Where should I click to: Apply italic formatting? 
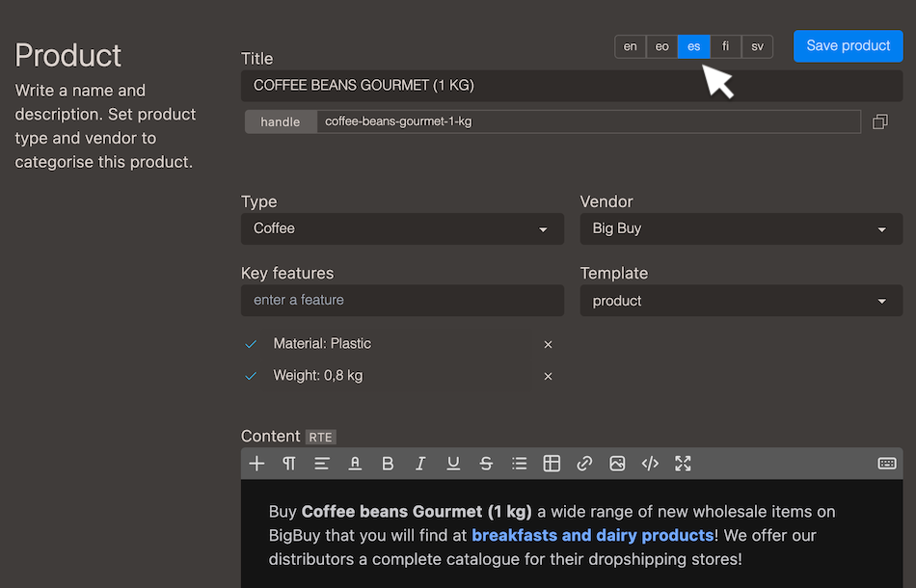420,464
